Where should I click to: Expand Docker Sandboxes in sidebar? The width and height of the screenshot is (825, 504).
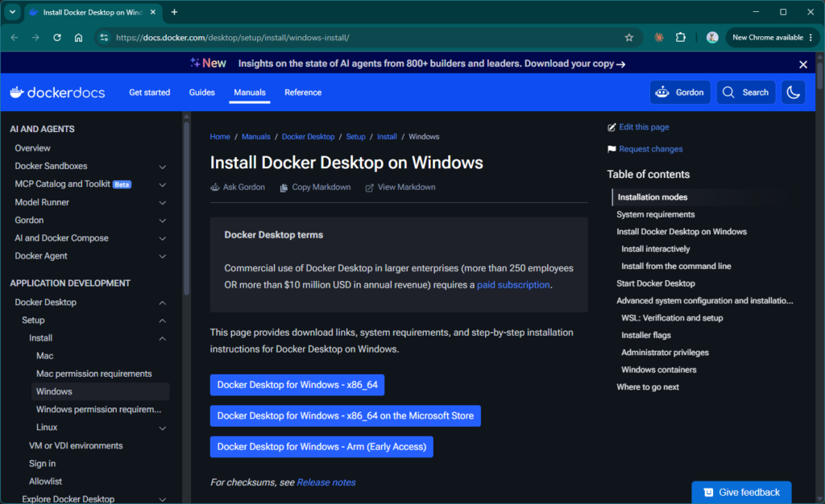(163, 167)
